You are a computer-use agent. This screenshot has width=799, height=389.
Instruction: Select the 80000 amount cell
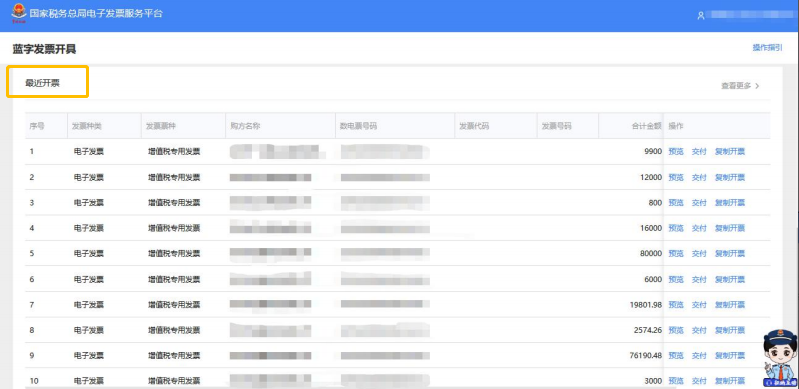(x=651, y=253)
